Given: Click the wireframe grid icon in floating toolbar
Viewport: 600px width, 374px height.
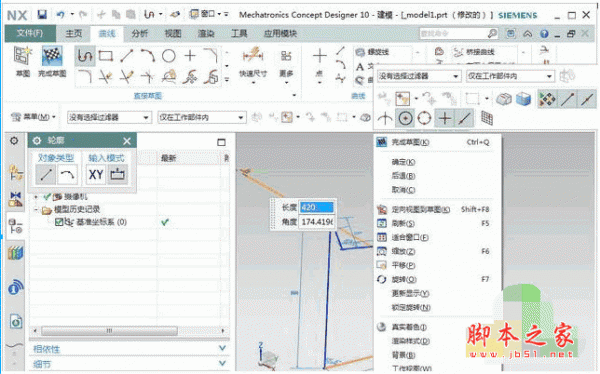Looking at the screenshot, I should pyautogui.click(x=487, y=118).
